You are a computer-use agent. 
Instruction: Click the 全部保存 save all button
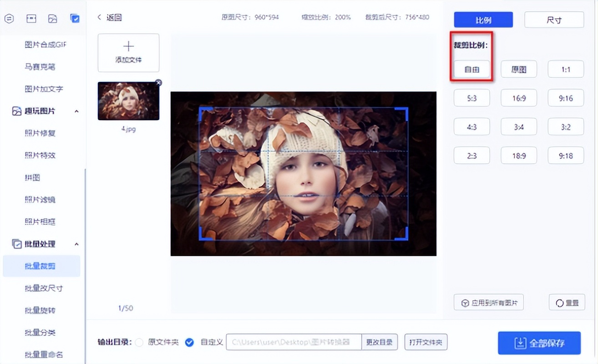click(539, 344)
